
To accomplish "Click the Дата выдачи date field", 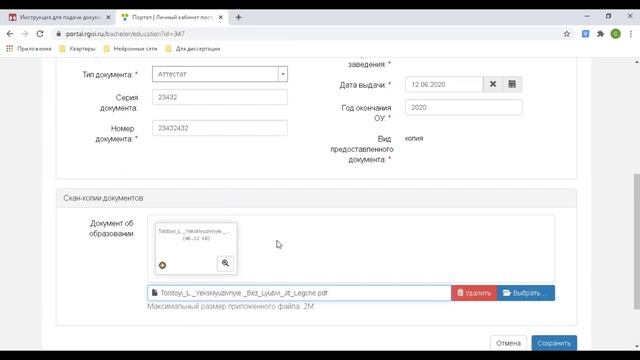I will coord(444,84).
